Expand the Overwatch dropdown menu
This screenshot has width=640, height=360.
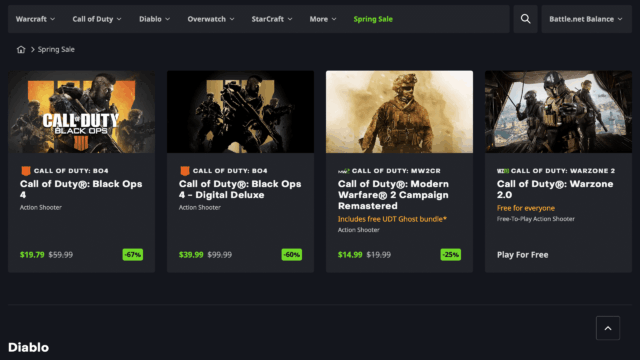coord(211,19)
